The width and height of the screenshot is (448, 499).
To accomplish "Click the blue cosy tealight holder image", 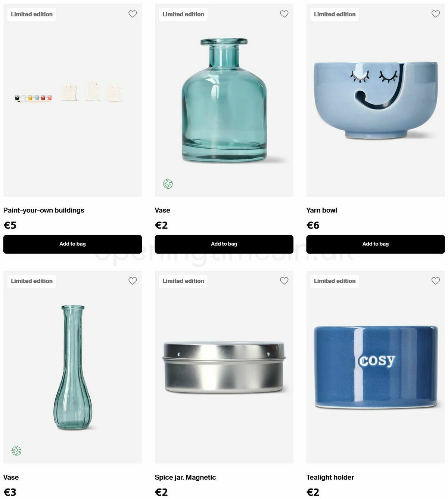I will coord(376,367).
